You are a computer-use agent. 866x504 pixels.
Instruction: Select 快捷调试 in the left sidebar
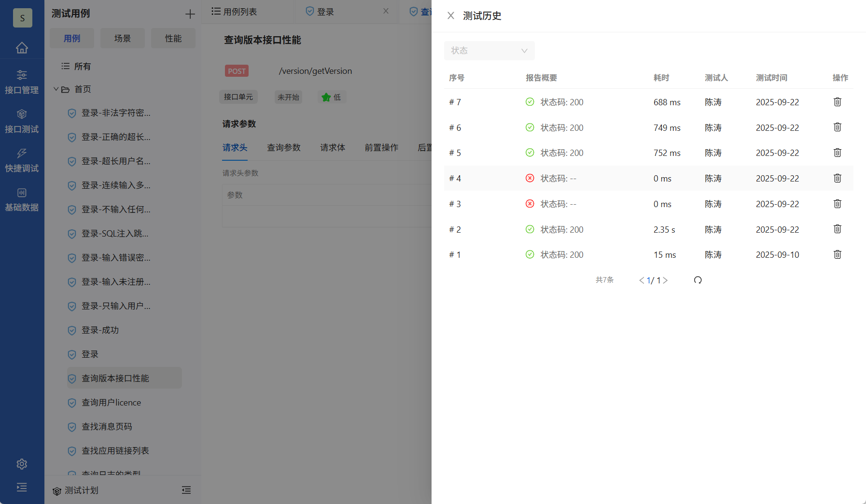22,160
